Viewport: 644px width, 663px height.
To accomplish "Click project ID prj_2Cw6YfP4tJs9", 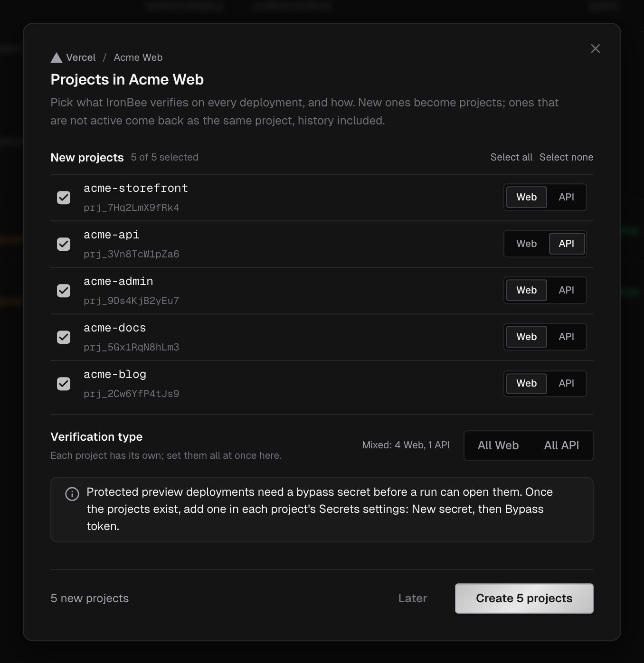I will click(x=132, y=394).
